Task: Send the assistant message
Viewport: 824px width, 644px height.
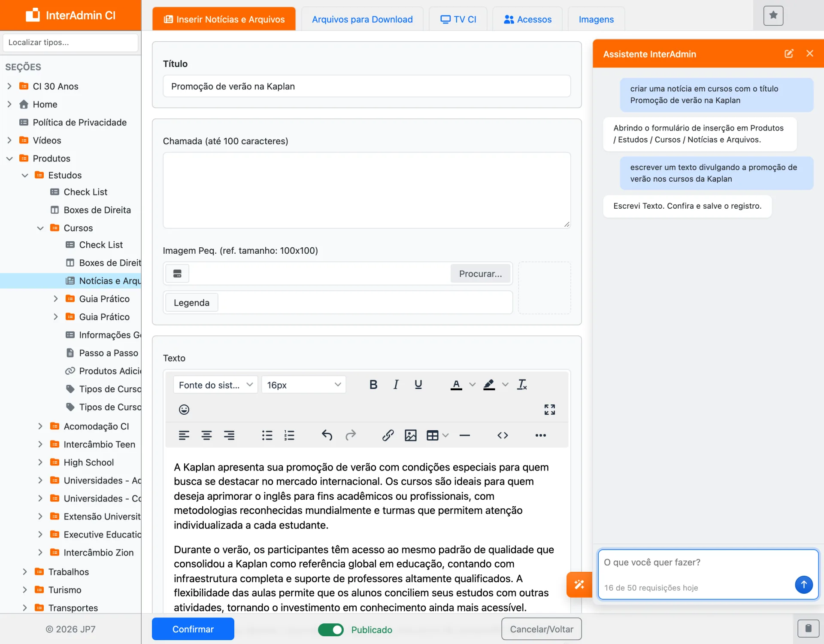Action: [x=803, y=584]
